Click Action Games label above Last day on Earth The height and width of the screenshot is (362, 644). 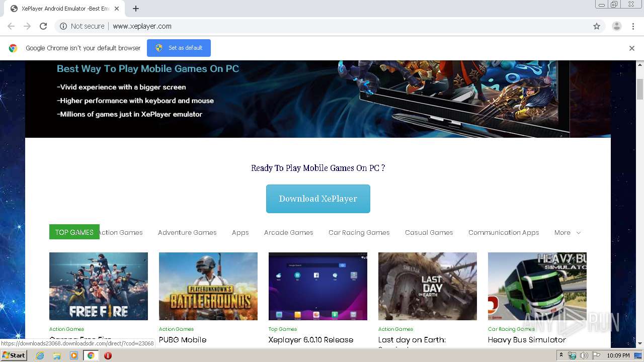tap(395, 329)
